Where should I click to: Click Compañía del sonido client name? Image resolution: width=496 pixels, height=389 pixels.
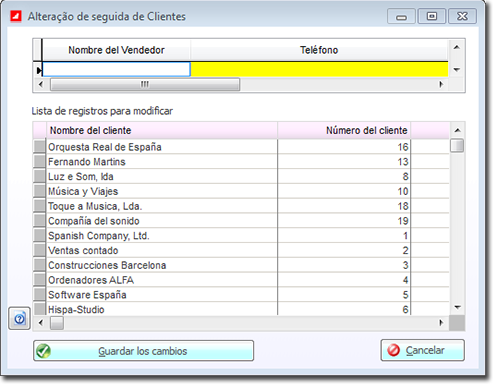coord(94,221)
